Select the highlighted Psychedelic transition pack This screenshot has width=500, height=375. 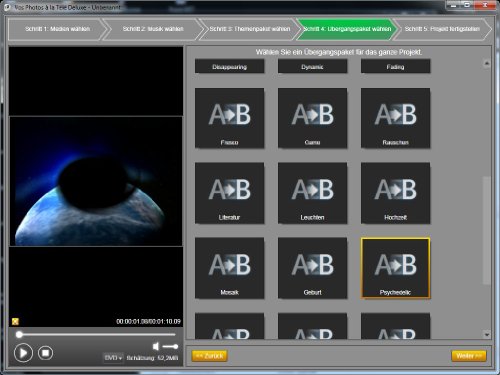[x=395, y=268]
